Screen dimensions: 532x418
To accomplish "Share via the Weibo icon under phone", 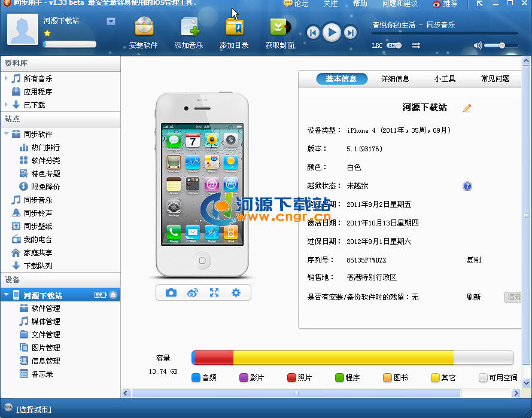I will pyautogui.click(x=193, y=292).
